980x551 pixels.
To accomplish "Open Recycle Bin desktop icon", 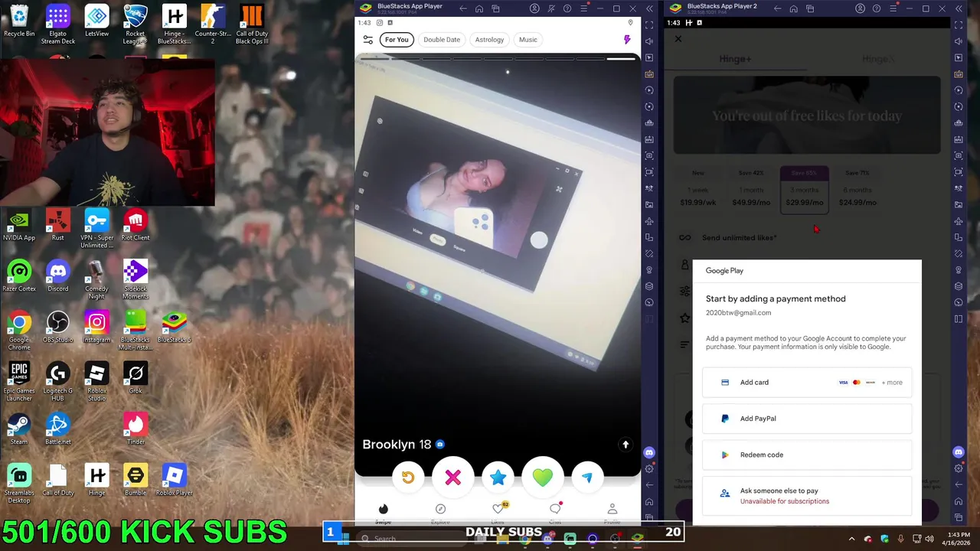I will (x=19, y=21).
